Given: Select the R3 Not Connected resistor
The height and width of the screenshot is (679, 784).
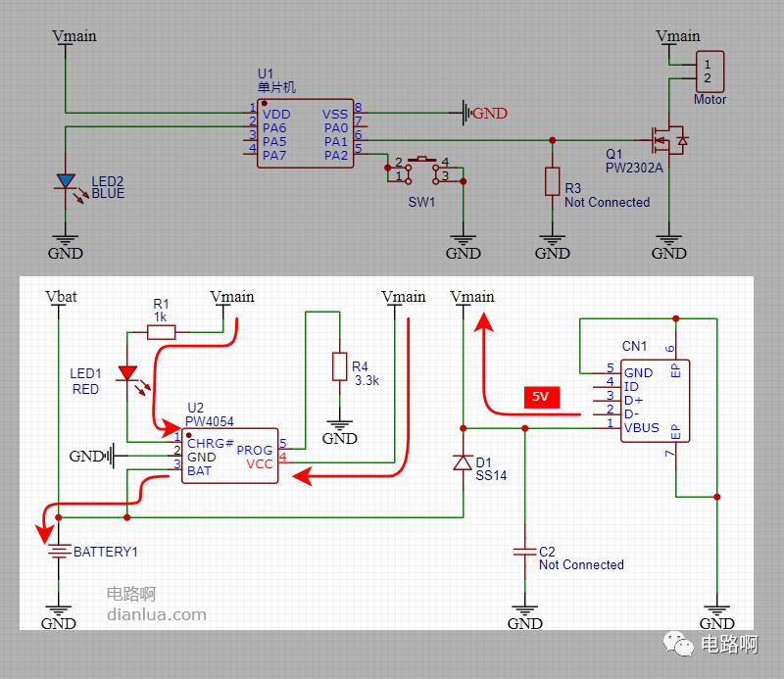Looking at the screenshot, I should coord(552,182).
